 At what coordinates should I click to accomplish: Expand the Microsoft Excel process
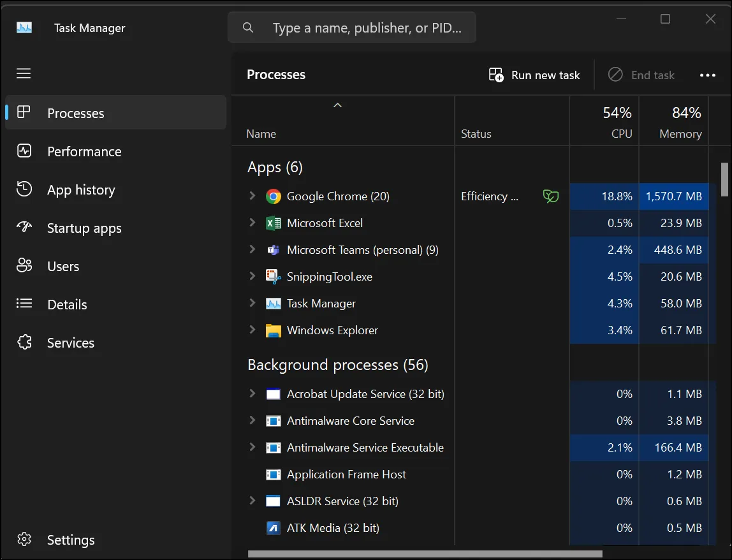point(252,223)
